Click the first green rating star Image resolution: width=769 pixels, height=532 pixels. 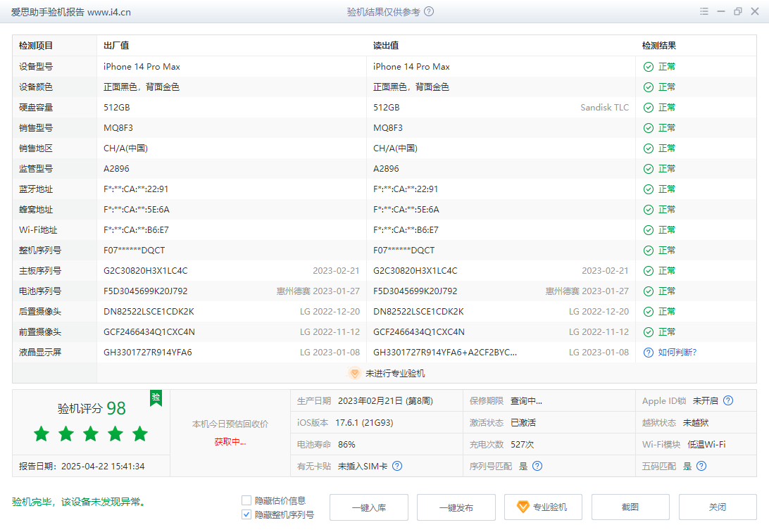point(42,433)
